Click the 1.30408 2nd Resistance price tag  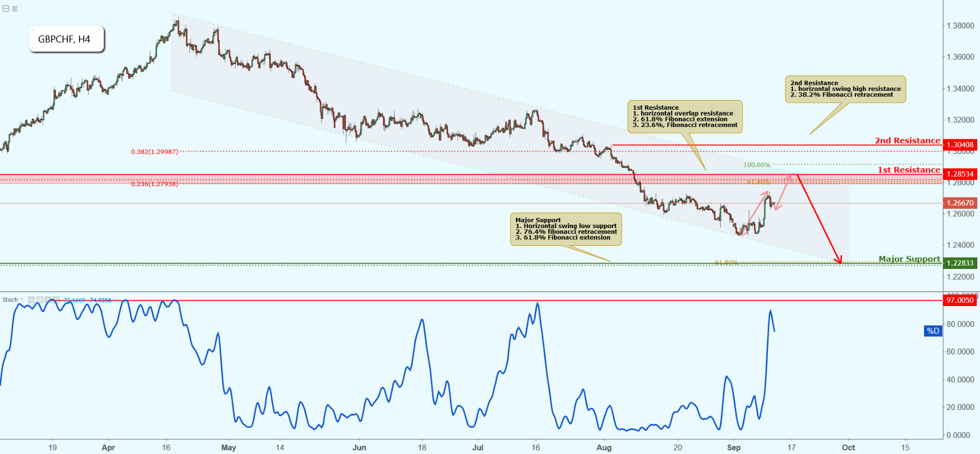point(960,145)
